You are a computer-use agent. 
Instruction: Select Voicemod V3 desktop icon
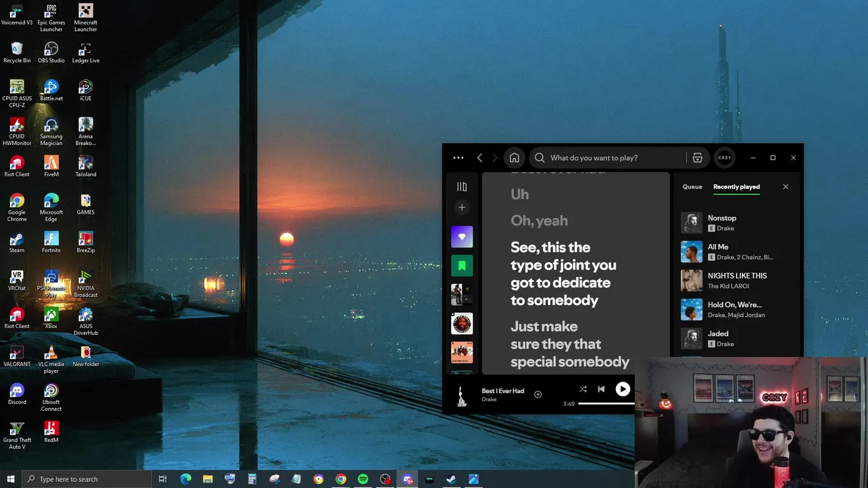(17, 15)
